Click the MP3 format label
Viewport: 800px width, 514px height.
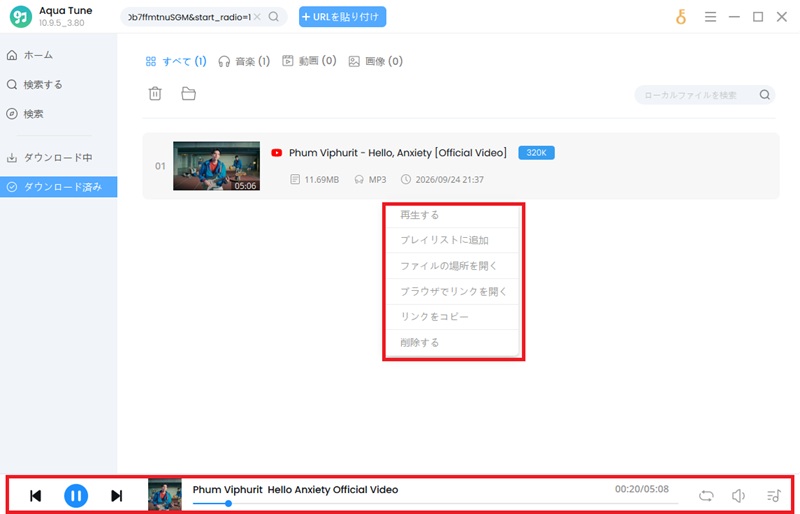(x=378, y=180)
